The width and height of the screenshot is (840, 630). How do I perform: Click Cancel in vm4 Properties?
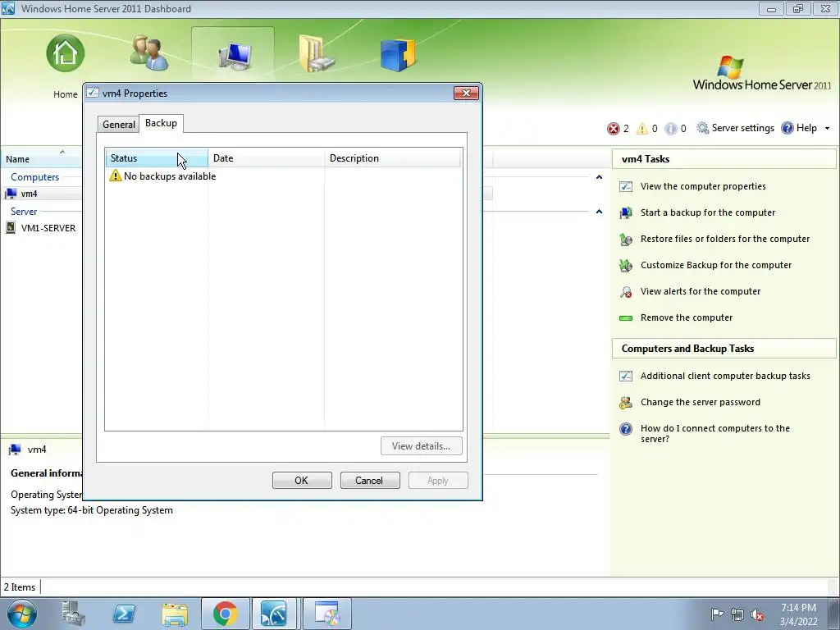(370, 481)
